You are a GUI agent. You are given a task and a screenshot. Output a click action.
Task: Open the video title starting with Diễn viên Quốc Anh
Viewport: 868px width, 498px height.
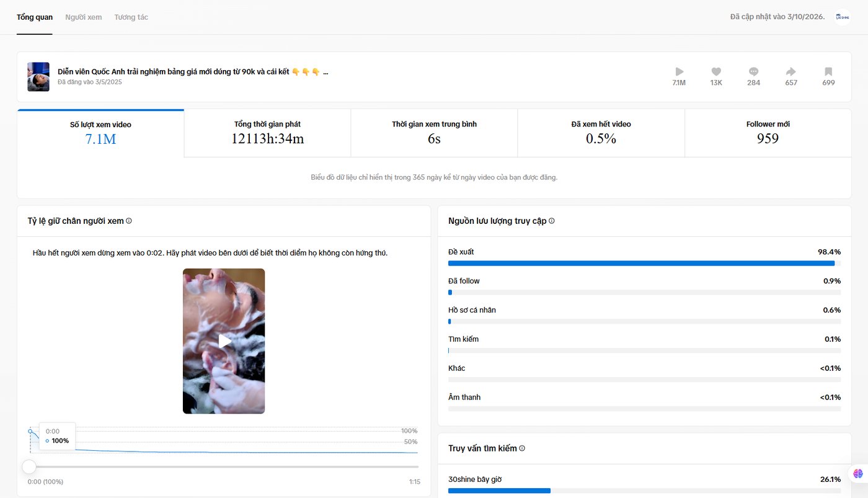193,72
